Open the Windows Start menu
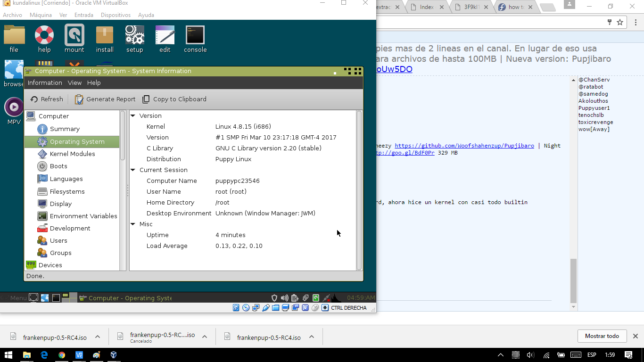 (x=8, y=355)
